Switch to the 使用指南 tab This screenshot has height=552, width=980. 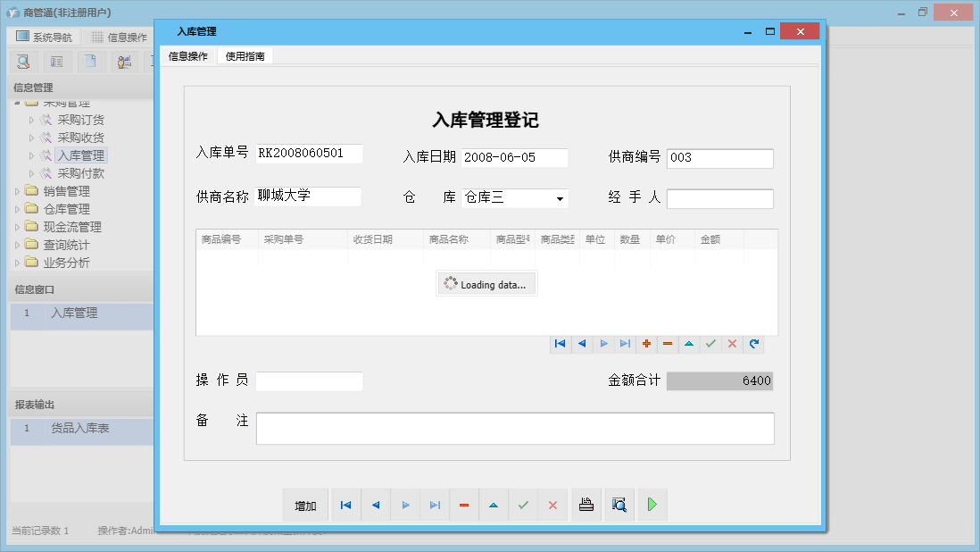click(245, 54)
